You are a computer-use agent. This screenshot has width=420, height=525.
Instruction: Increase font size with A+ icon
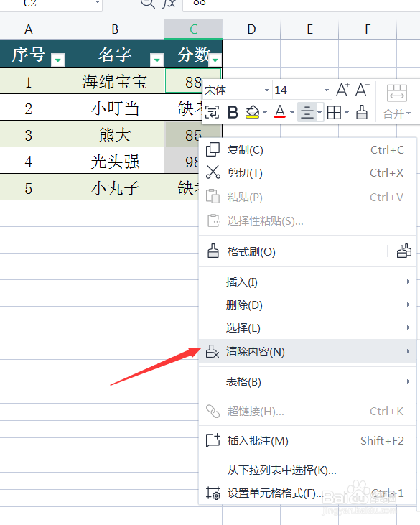pyautogui.click(x=343, y=90)
